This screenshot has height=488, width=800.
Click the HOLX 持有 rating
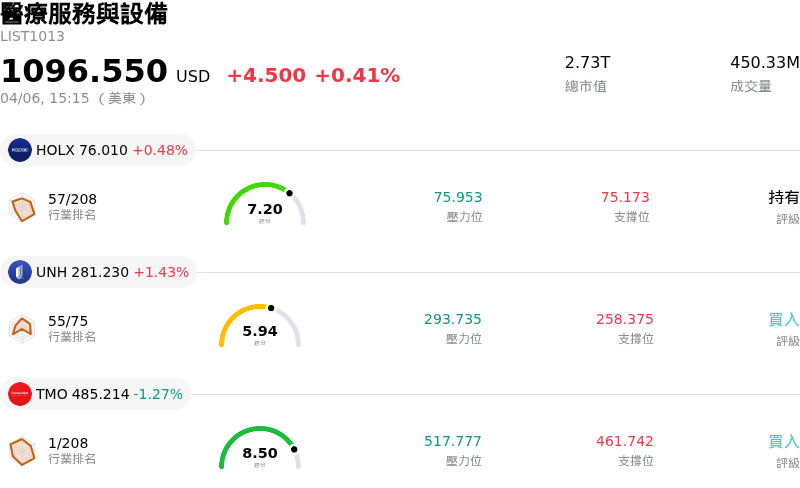click(x=783, y=198)
